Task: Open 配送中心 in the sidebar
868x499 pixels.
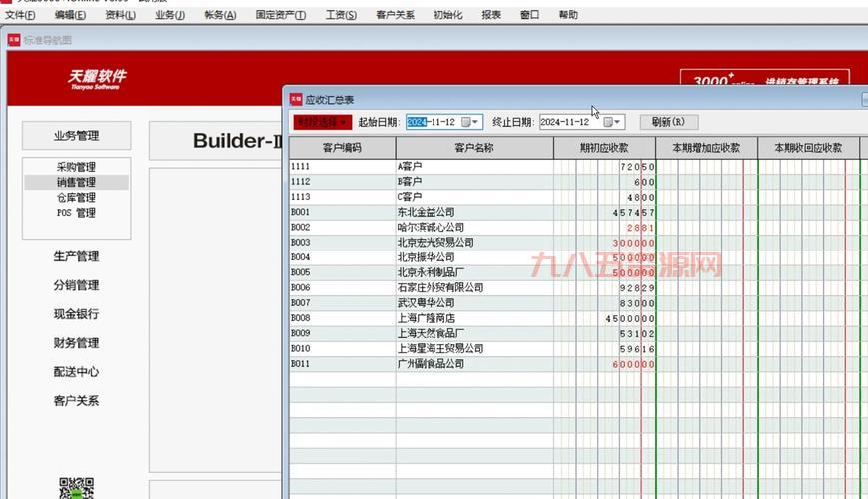Action: click(76, 372)
